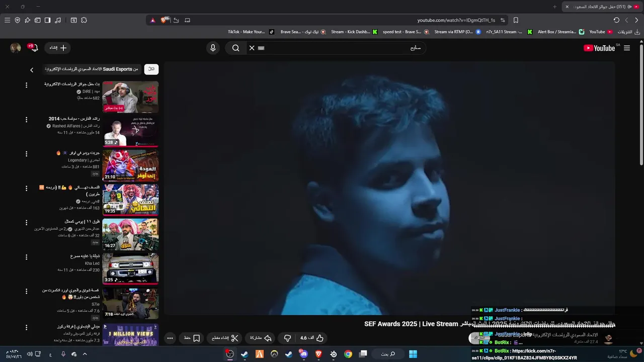
Task: Click the Brave Rewards triangle icon
Action: pos(153,20)
